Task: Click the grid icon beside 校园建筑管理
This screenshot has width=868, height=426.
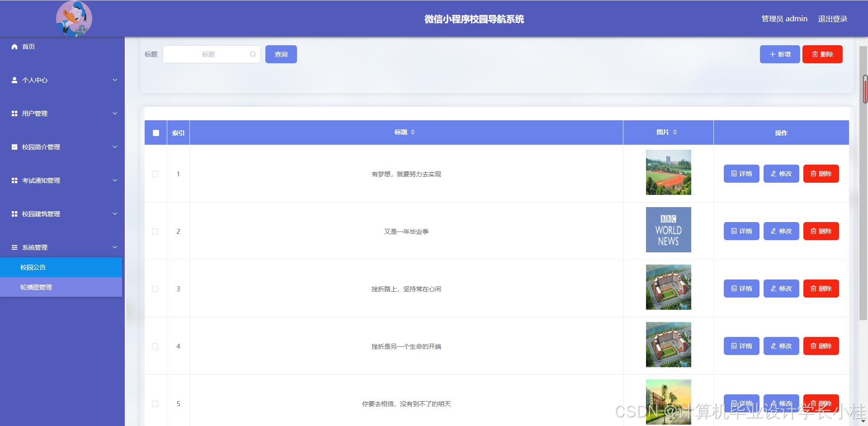Action: (14, 214)
